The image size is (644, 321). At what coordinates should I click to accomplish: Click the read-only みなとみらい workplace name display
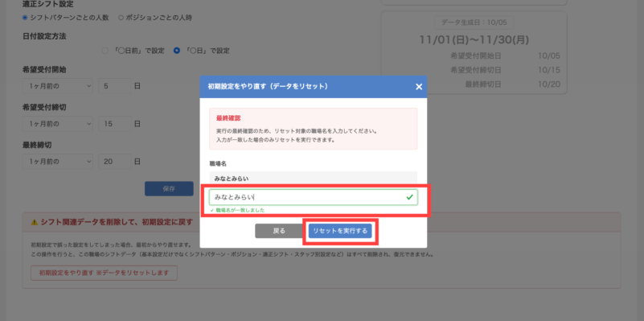314,179
